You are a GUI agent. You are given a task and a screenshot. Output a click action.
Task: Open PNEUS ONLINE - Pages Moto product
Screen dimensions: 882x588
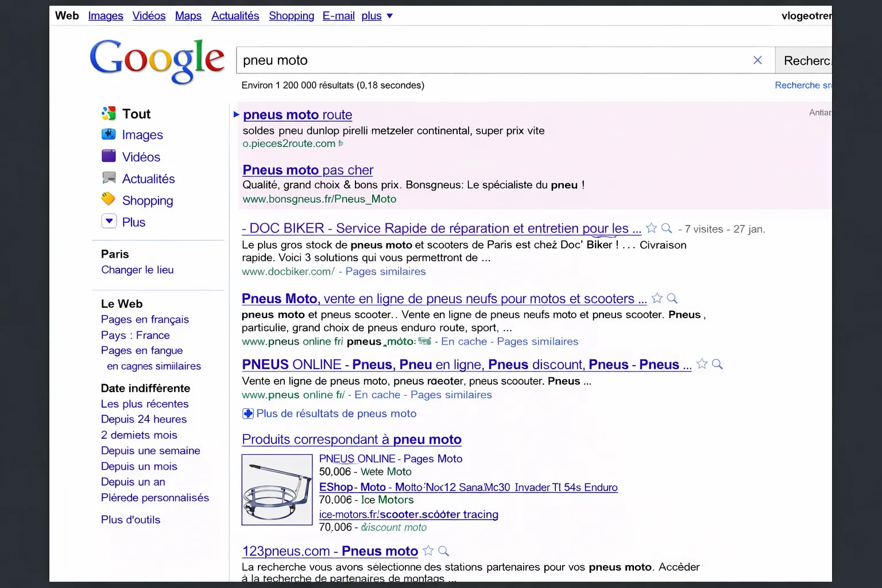tap(390, 459)
